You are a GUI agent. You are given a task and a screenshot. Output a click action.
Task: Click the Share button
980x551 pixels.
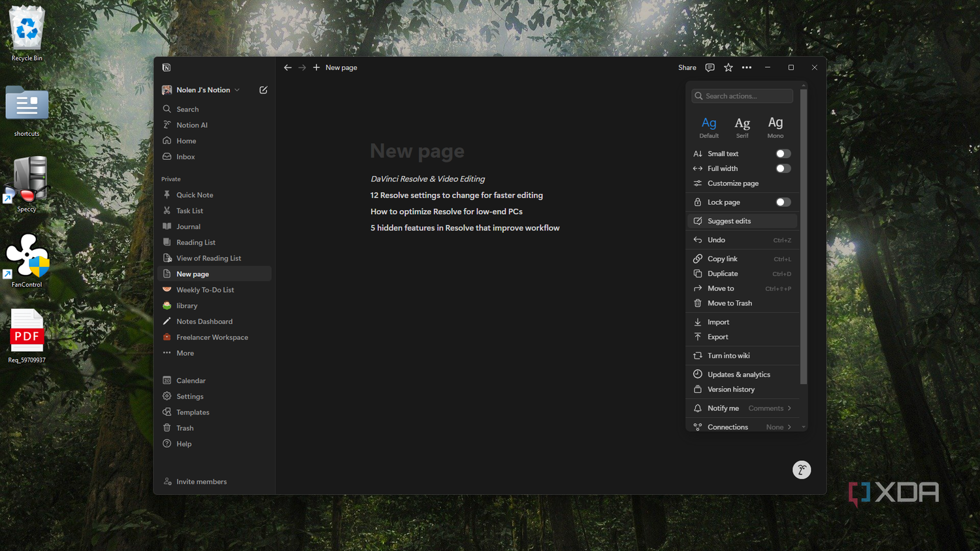pyautogui.click(x=687, y=67)
